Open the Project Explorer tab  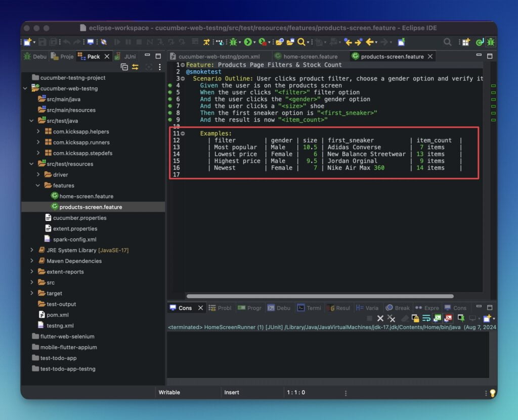coord(62,57)
